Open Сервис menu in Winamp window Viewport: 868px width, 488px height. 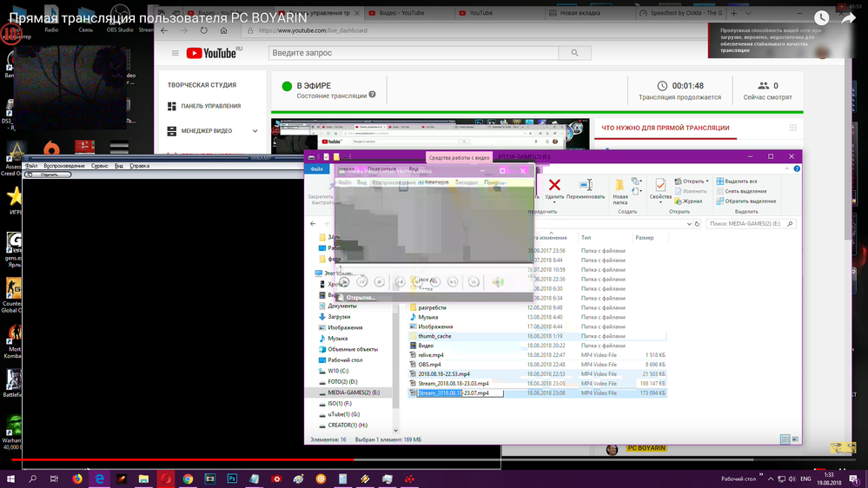click(100, 166)
